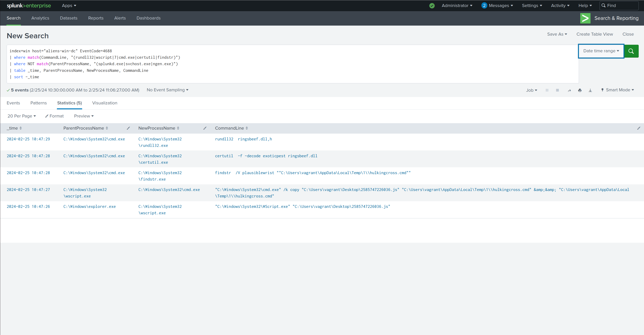The image size is (644, 335).
Task: Toggle the Job options dropdown
Action: tap(532, 90)
